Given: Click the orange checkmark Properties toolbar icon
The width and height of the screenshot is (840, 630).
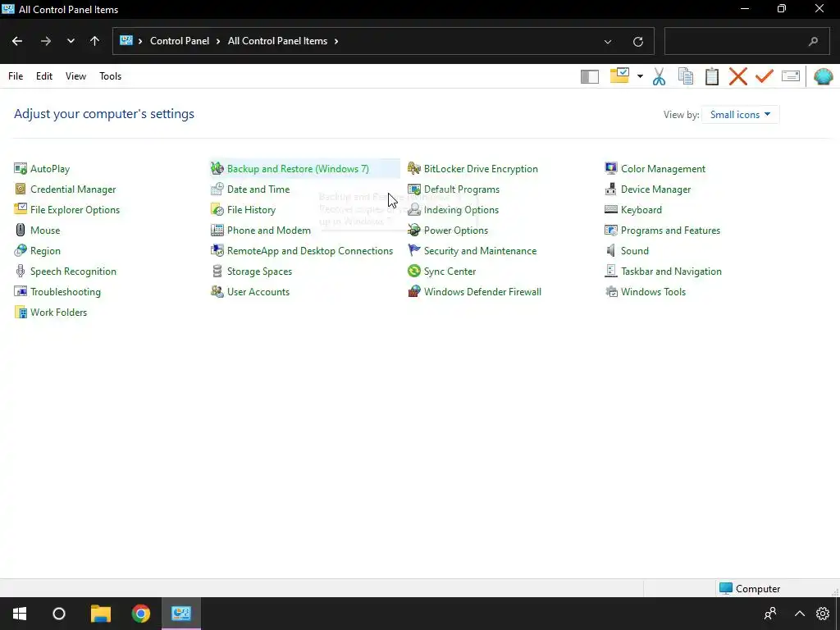Looking at the screenshot, I should point(765,76).
